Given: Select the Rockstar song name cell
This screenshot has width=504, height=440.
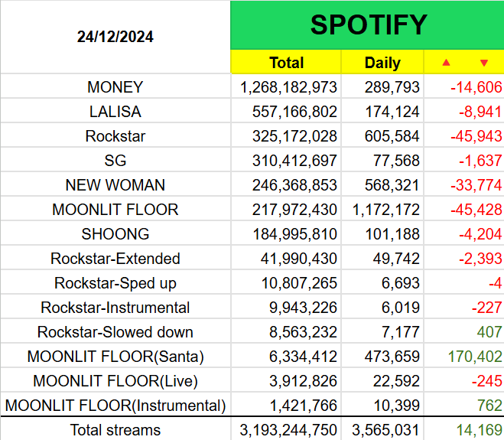Looking at the screenshot, I should point(115,135).
